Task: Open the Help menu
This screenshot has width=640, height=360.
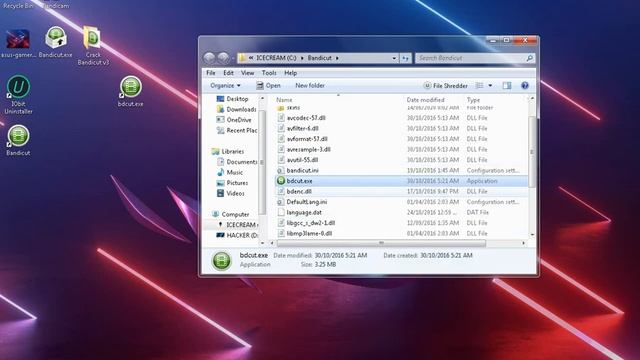Action: pos(290,73)
